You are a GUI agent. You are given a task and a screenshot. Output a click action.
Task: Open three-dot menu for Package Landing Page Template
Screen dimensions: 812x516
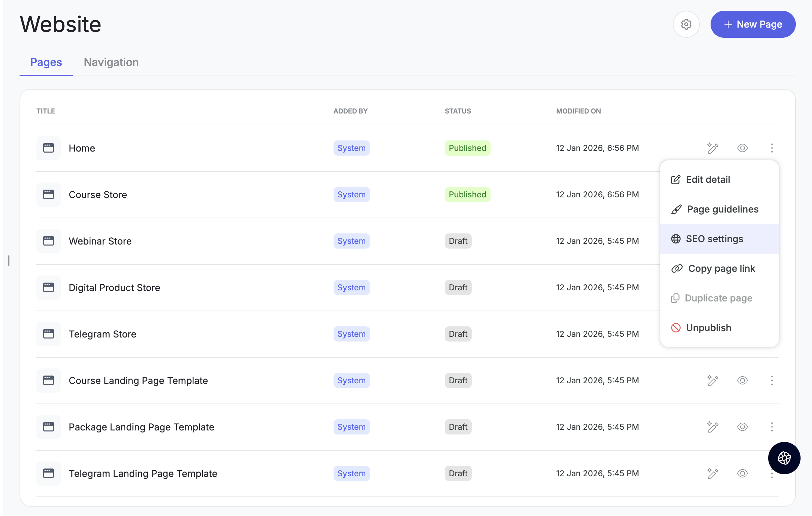click(x=772, y=427)
